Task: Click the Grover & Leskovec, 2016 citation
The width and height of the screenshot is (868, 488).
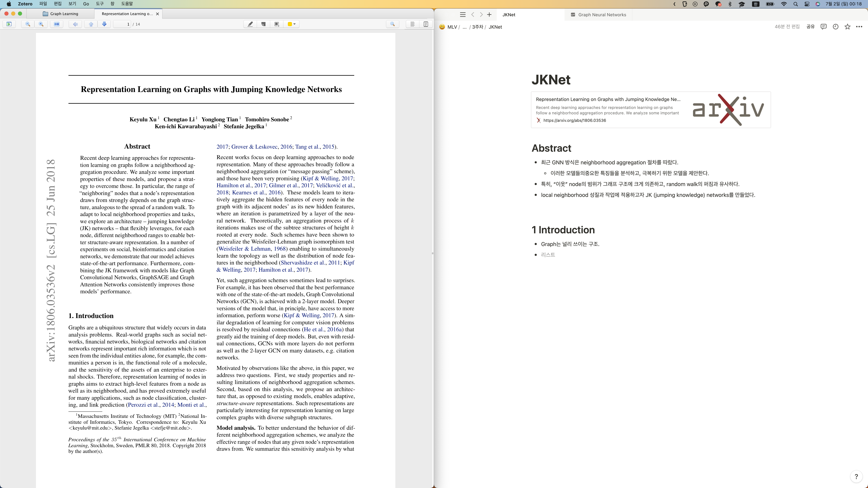Action: click(262, 147)
